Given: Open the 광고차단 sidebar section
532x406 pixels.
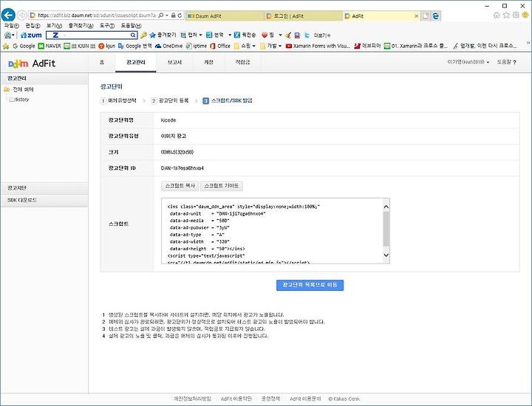Looking at the screenshot, I should (44, 187).
